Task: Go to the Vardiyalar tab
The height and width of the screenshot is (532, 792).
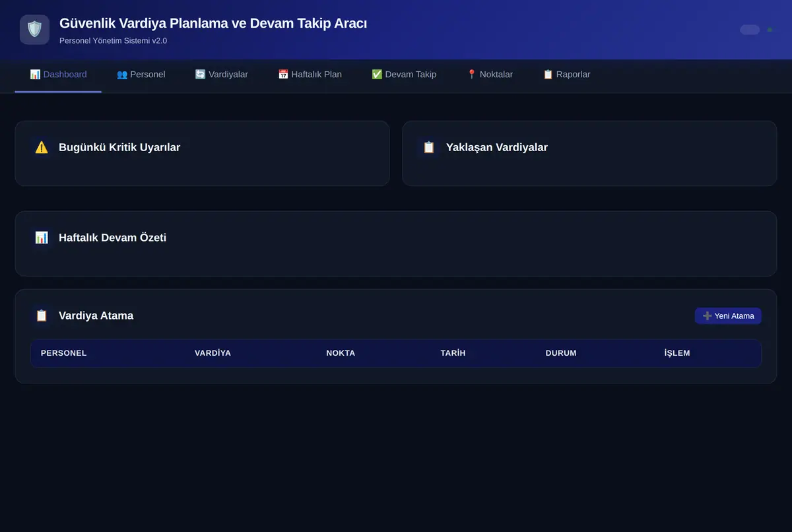Action: click(222, 75)
